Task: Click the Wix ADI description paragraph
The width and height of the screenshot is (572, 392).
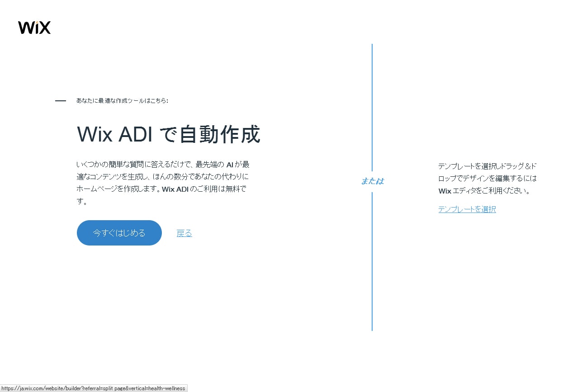Action: [163, 183]
